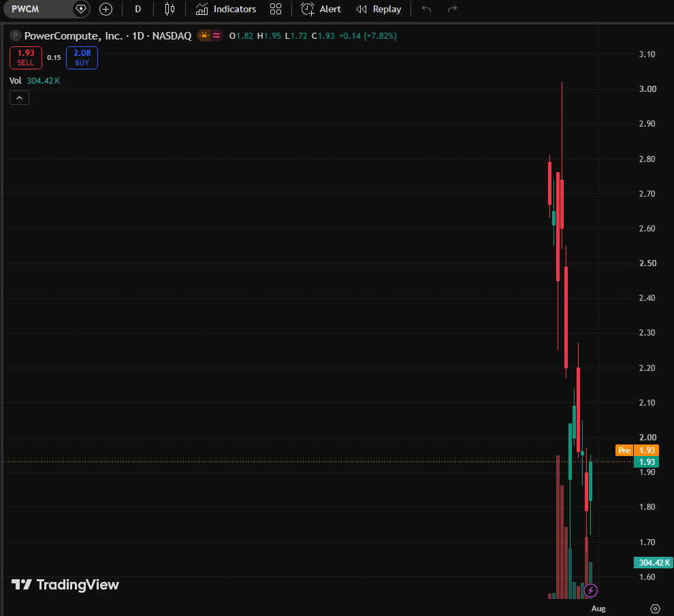Click the 3.00 price axis label
The height and width of the screenshot is (616, 674).
[x=647, y=89]
